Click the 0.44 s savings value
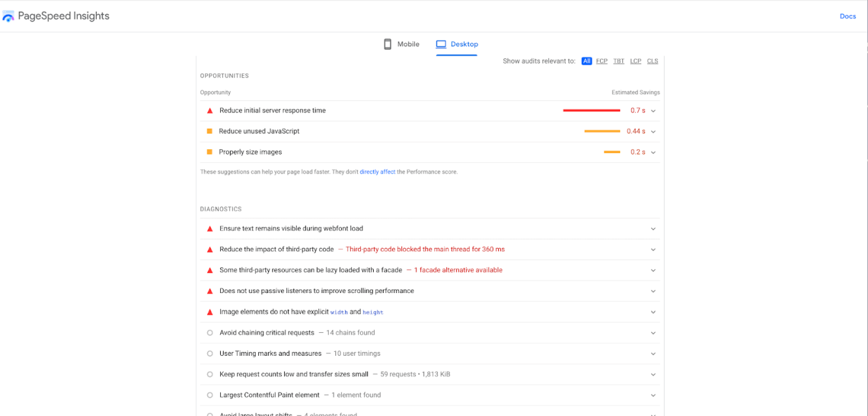 [636, 131]
